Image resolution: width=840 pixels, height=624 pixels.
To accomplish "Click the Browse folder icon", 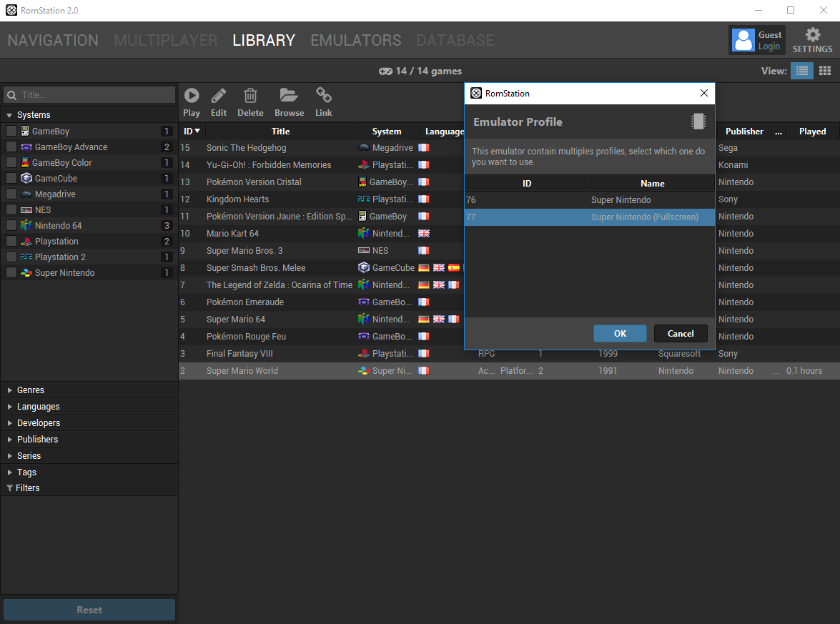I will tap(289, 95).
